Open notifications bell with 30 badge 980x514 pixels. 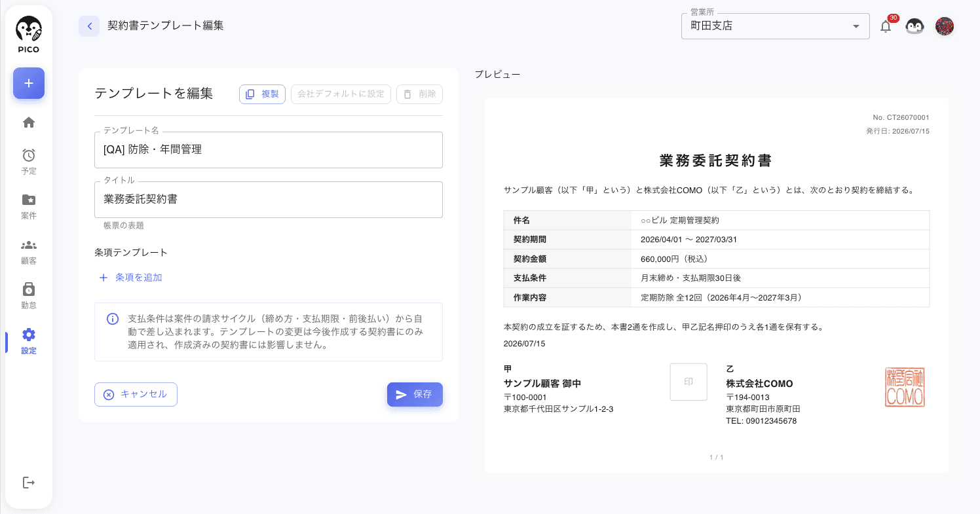(886, 26)
